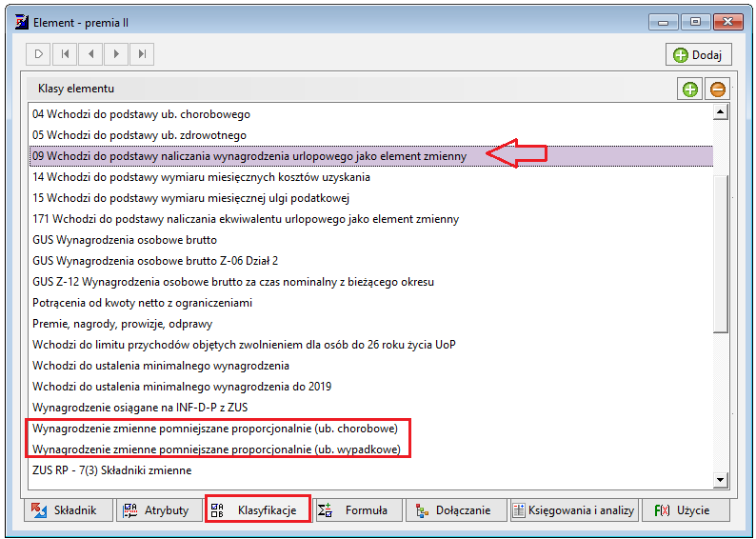This screenshot has width=756, height=539.
Task: Select row 171 ekwiwalentu urlopowego
Action: pos(370,219)
